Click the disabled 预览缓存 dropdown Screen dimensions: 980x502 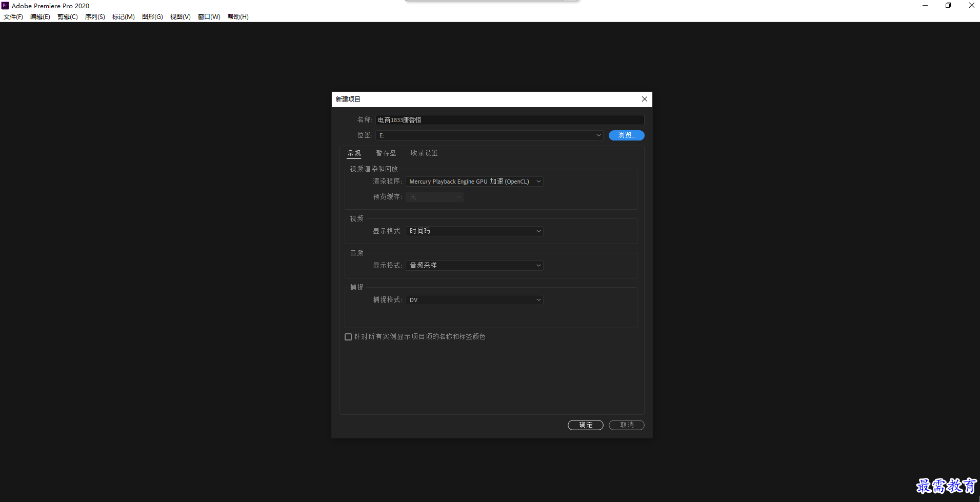(434, 197)
